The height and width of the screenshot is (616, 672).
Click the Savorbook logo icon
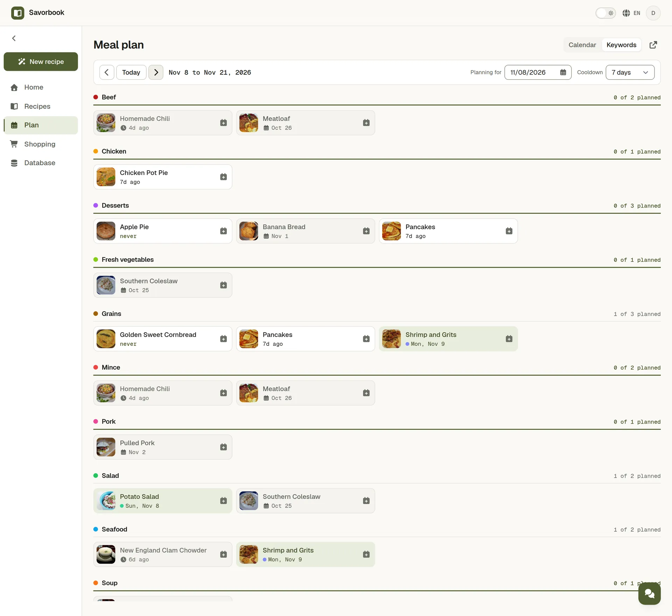tap(17, 13)
